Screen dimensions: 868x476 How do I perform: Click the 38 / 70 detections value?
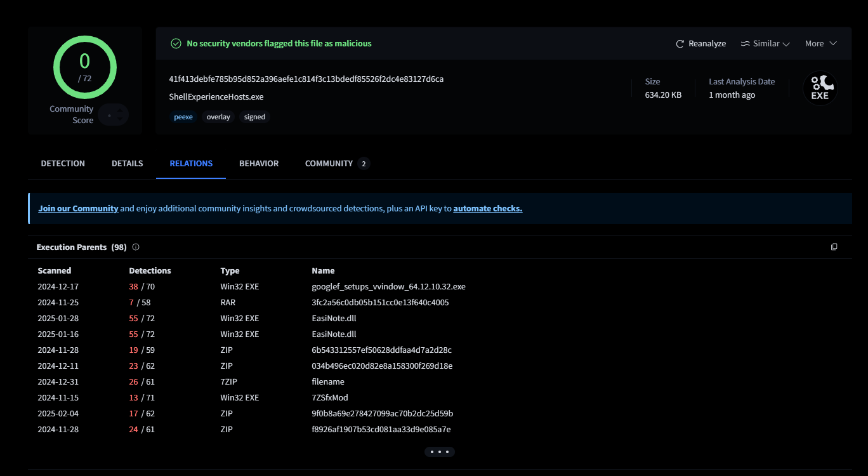click(141, 287)
